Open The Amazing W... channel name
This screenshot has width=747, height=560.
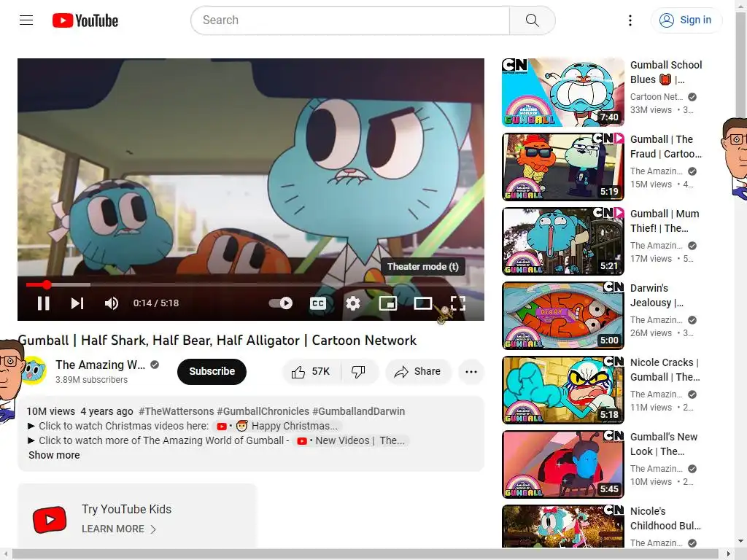coord(101,365)
